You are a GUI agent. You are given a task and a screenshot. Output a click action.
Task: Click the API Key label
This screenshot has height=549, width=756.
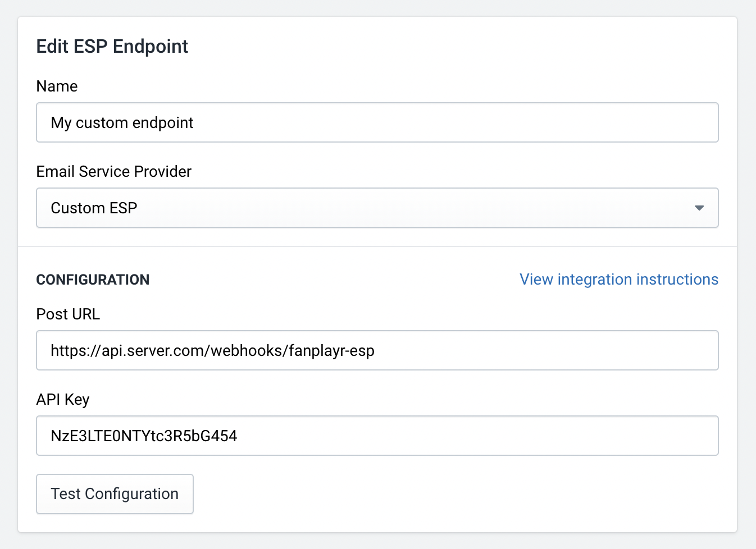coord(63,399)
